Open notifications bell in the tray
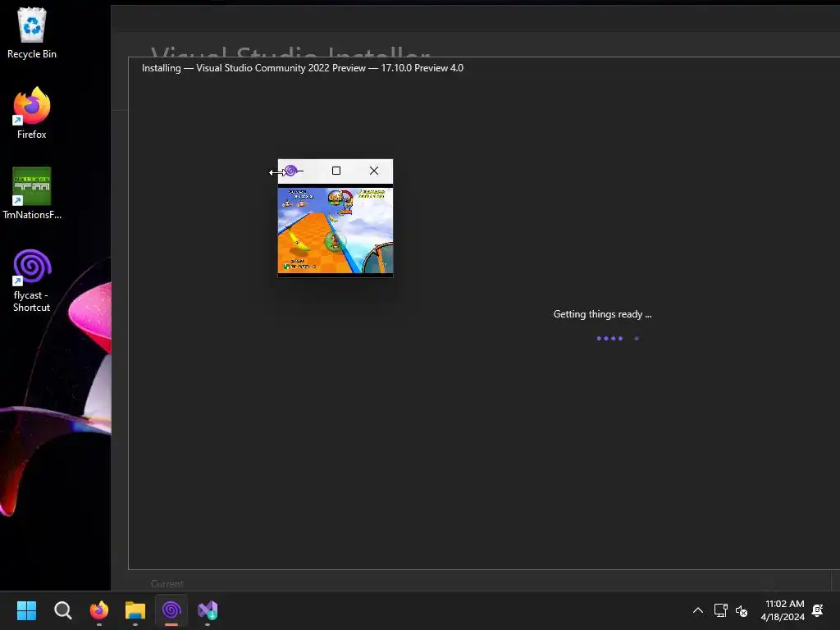Screen dimensions: 840x630 818,610
